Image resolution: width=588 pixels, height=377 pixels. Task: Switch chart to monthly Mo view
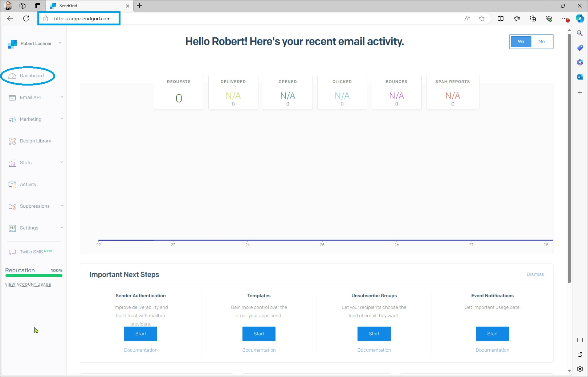click(x=542, y=42)
